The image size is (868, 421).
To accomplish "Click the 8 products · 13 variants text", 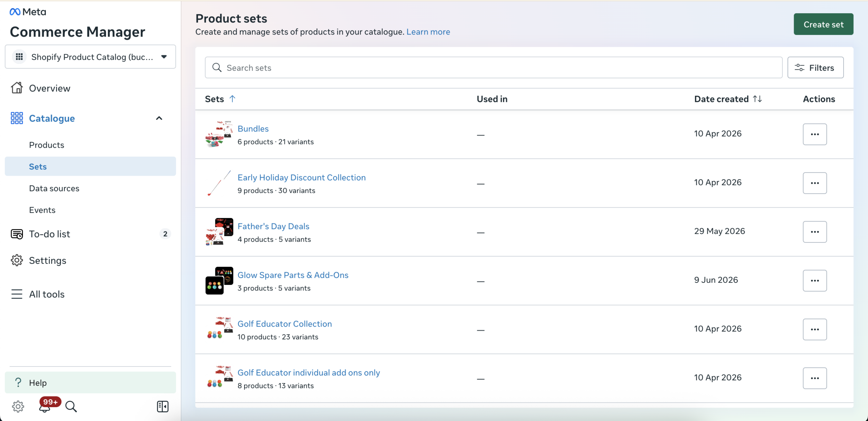I will pyautogui.click(x=276, y=386).
